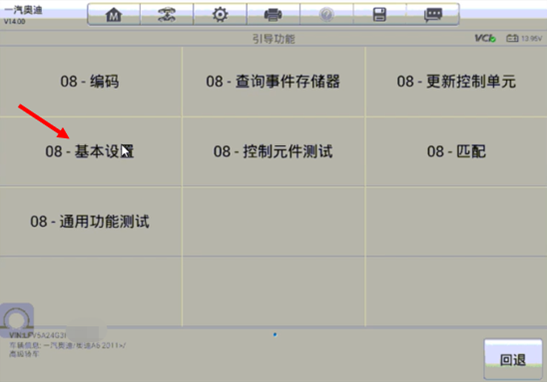Choose 08 - 匹配 option
547x382 pixels.
(456, 151)
